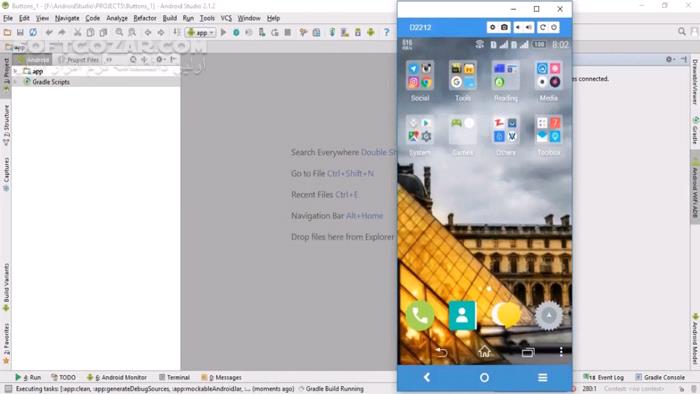
Task: Open the Social folder on the phone
Action: pos(420,81)
